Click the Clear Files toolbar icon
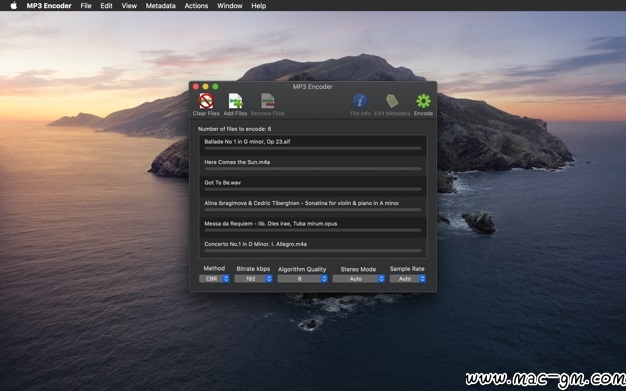Image resolution: width=626 pixels, height=391 pixels. 206,101
